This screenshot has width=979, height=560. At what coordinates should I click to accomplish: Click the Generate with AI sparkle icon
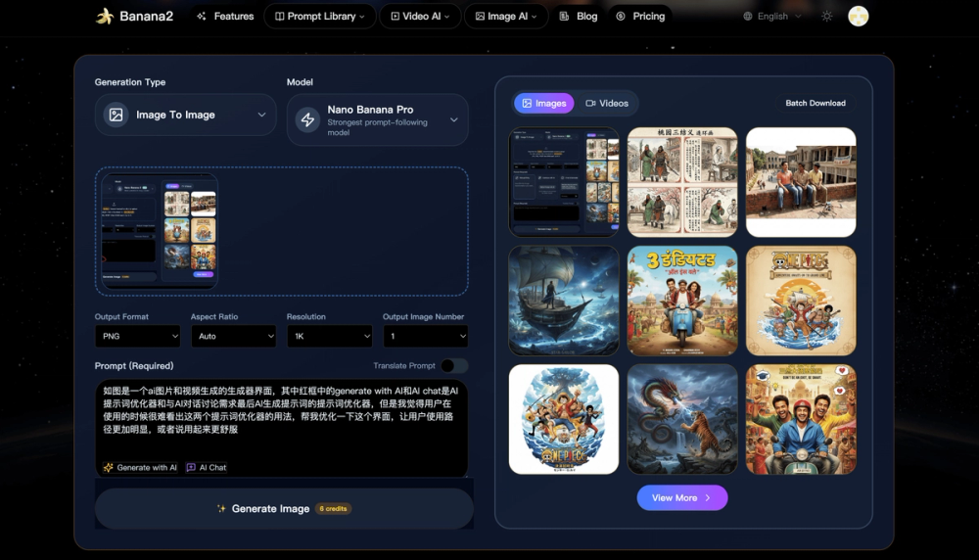coord(108,468)
